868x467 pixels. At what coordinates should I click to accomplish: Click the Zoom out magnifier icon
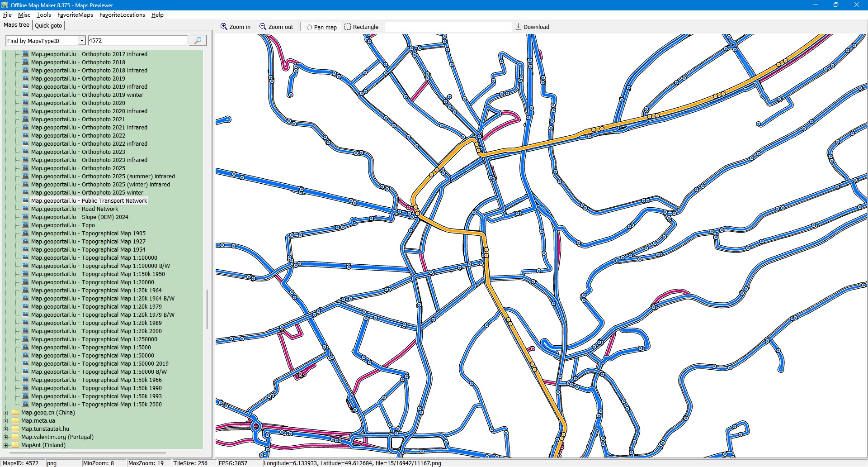tap(263, 27)
